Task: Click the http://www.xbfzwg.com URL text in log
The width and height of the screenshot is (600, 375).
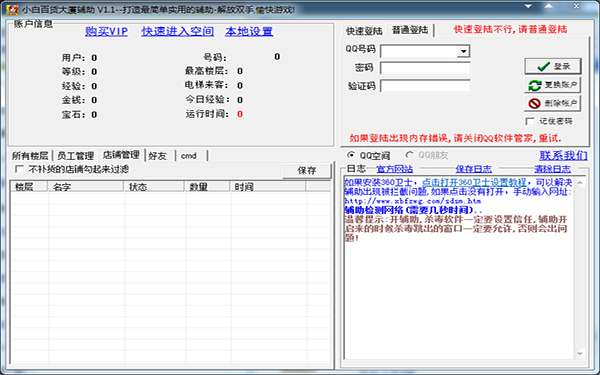Action: 413,201
